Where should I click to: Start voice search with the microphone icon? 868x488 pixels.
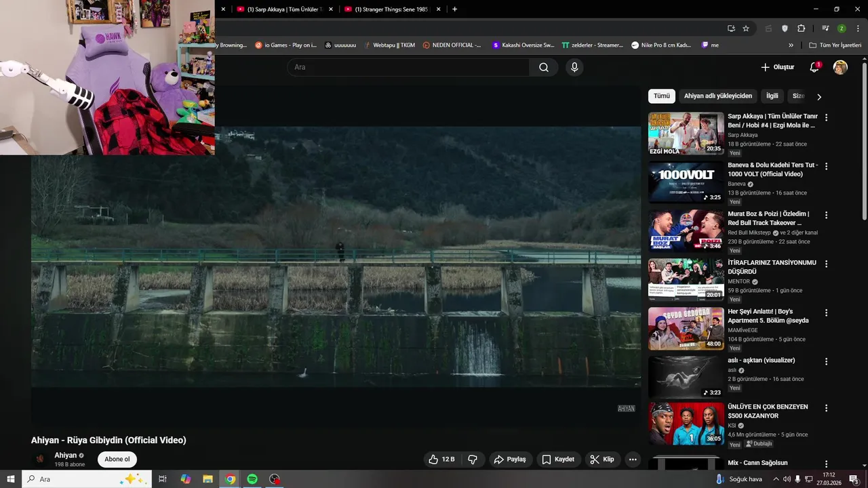coord(574,67)
